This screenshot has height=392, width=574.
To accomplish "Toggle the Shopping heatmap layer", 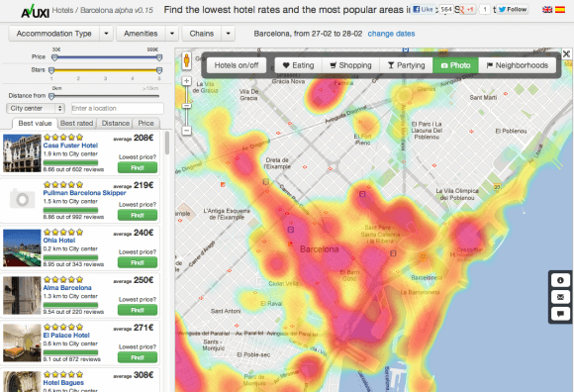I will (350, 65).
